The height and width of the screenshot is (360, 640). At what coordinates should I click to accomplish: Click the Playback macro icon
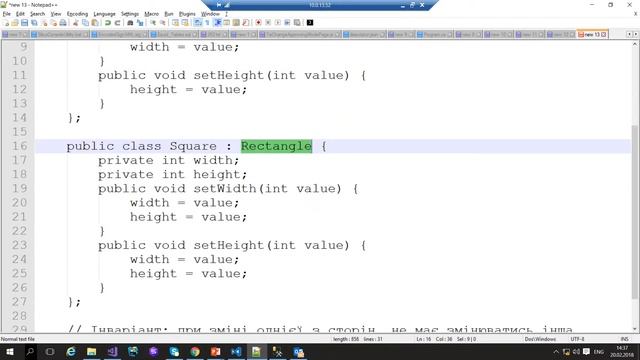(278, 23)
